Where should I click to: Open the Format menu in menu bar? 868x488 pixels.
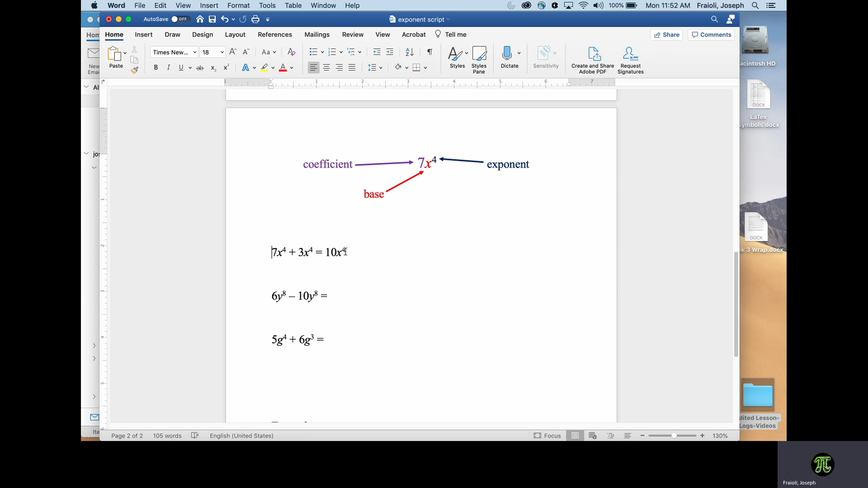(238, 5)
